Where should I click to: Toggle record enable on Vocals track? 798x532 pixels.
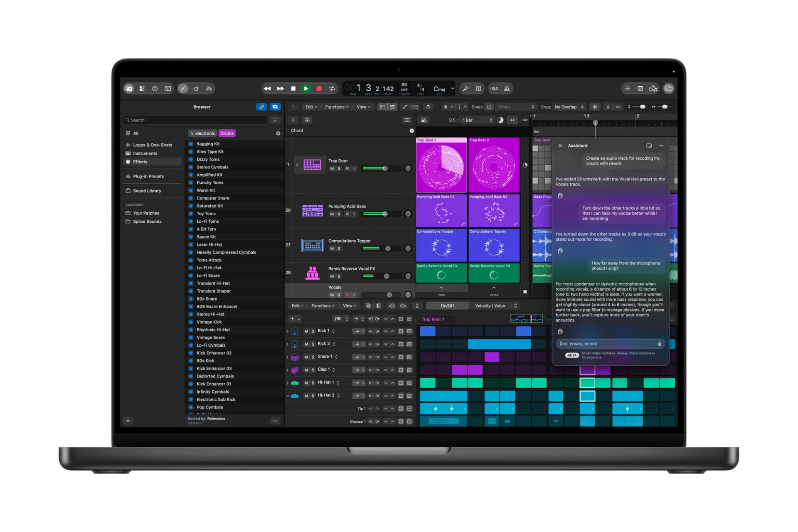[x=347, y=295]
